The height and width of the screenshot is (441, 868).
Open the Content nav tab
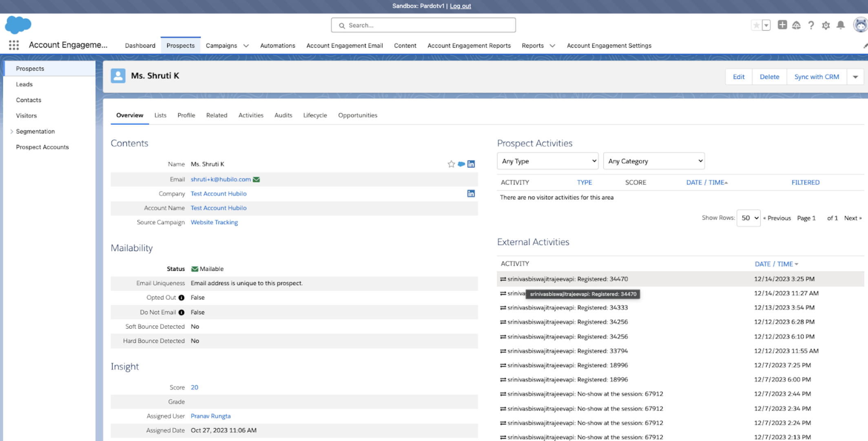pyautogui.click(x=405, y=46)
